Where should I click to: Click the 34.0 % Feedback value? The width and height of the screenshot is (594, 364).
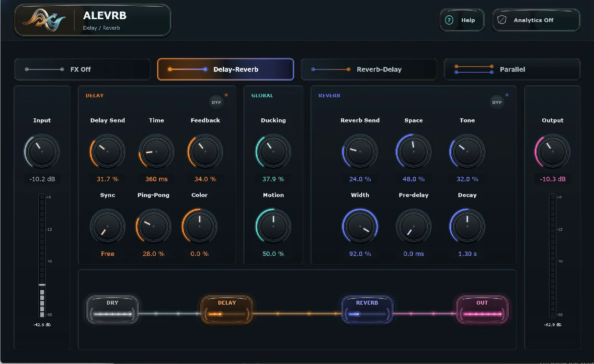[x=205, y=179]
